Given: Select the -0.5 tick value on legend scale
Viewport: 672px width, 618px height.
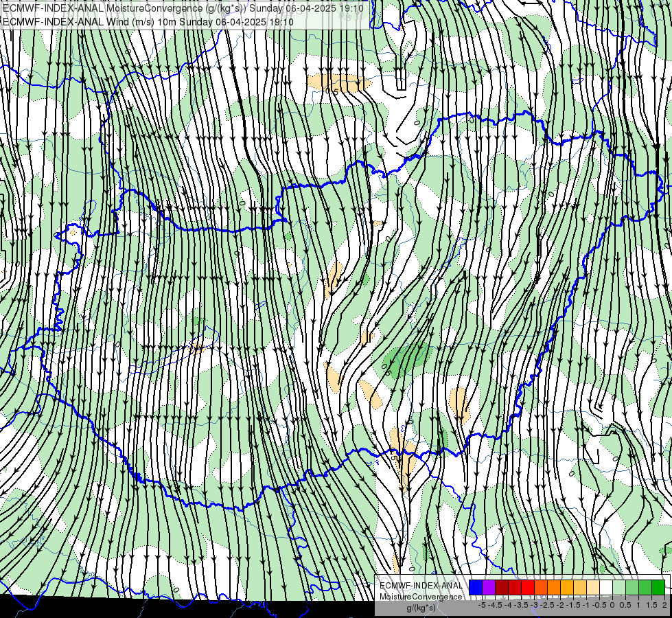Looking at the screenshot, I should coord(599,605).
